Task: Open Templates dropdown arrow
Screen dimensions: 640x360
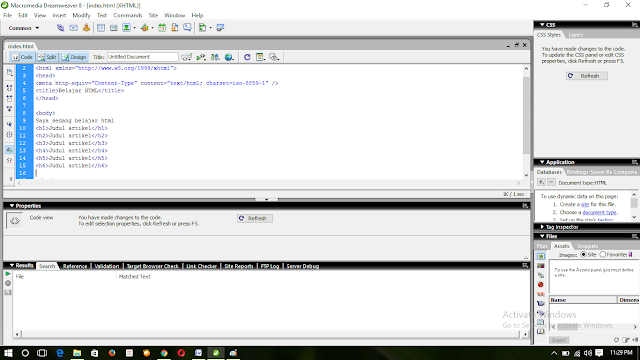Action: pos(211,28)
